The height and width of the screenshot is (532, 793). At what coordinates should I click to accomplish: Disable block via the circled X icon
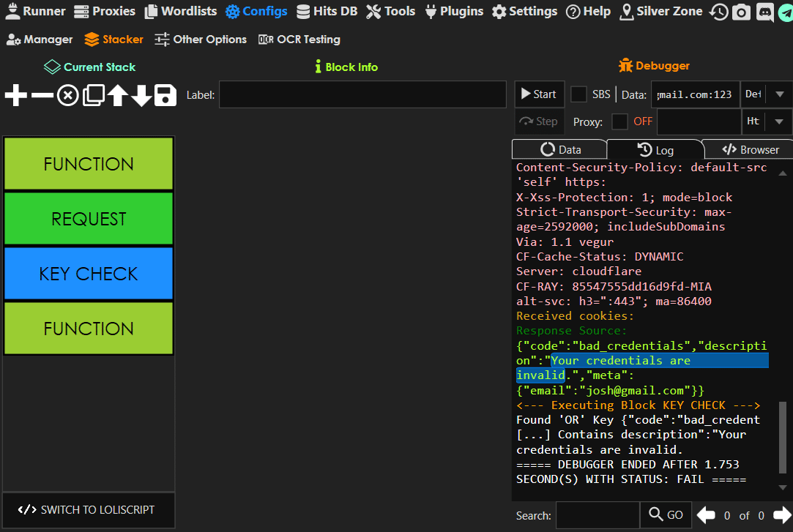click(67, 95)
